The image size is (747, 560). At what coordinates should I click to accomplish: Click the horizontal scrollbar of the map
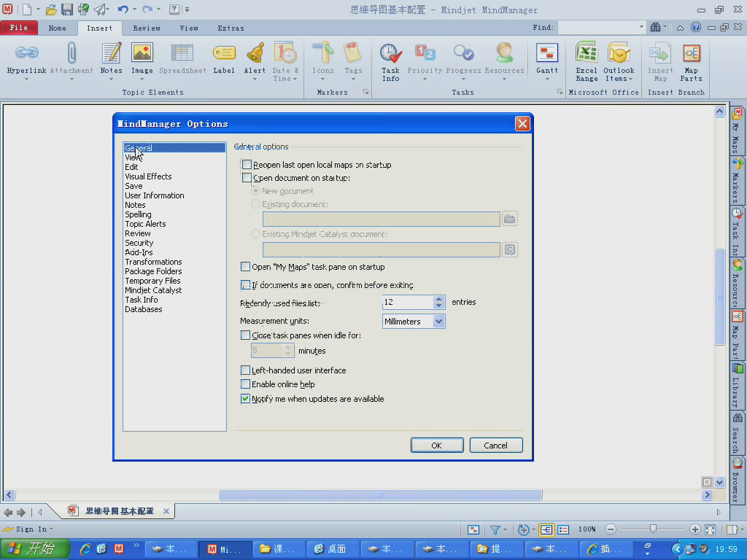coord(380,495)
